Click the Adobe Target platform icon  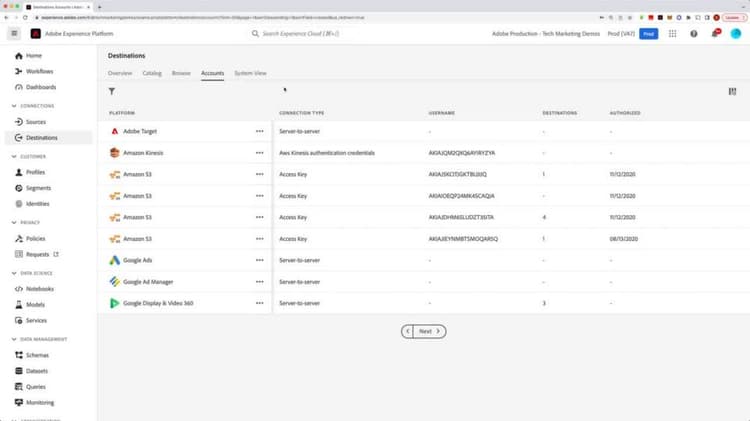(114, 131)
